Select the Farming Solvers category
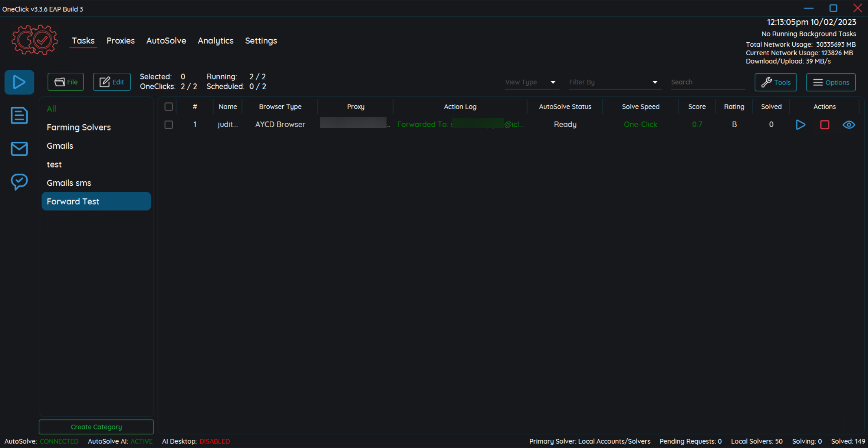The height and width of the screenshot is (448, 868). pos(79,127)
